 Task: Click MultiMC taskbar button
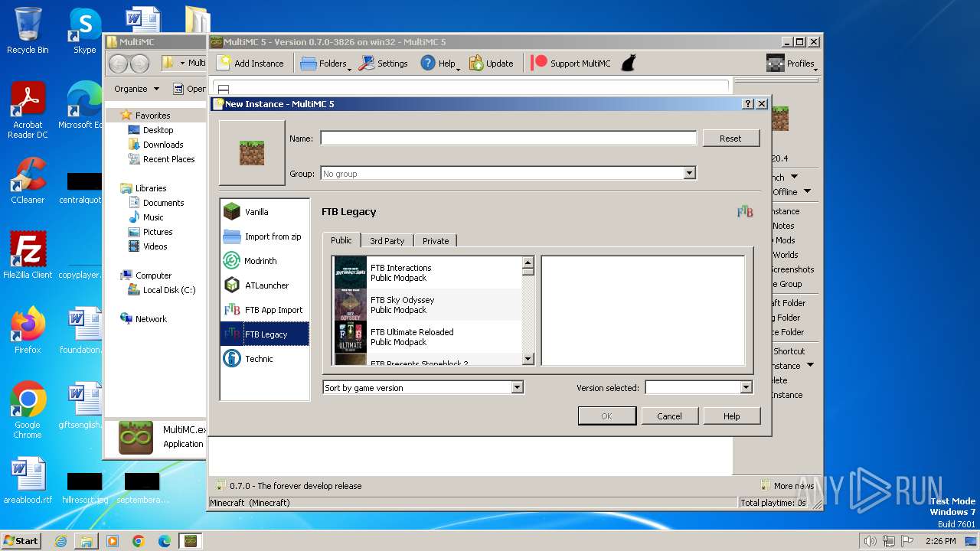point(191,540)
